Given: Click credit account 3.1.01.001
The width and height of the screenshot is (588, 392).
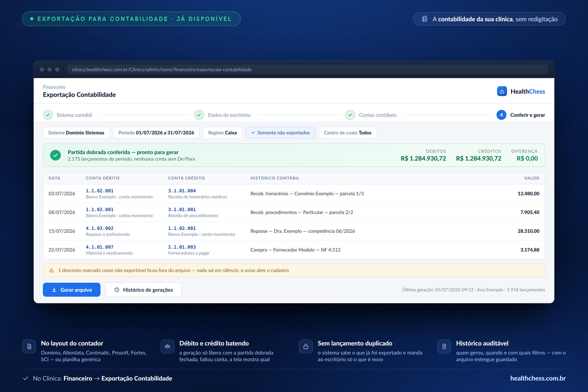Looking at the screenshot, I should point(182,210).
